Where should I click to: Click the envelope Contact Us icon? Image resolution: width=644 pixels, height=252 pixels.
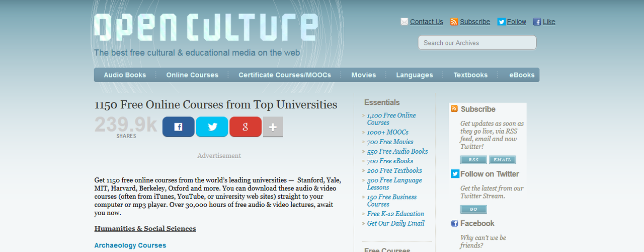click(x=404, y=22)
